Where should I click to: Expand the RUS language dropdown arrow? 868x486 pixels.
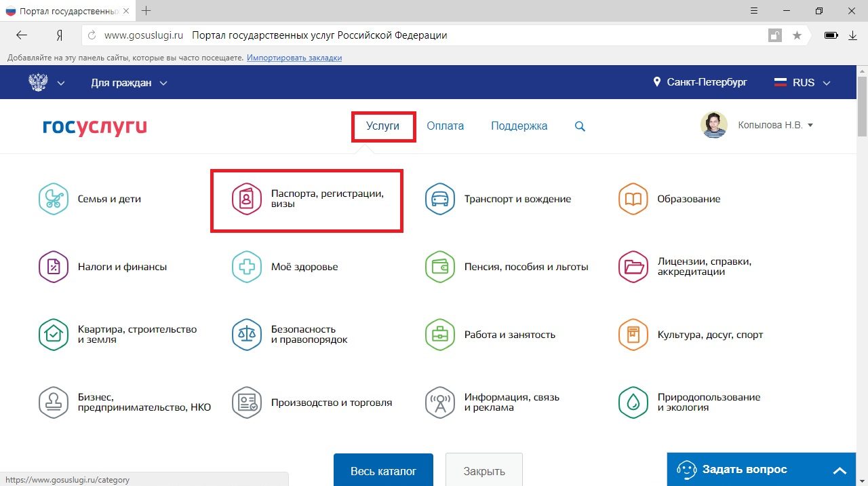click(x=826, y=83)
